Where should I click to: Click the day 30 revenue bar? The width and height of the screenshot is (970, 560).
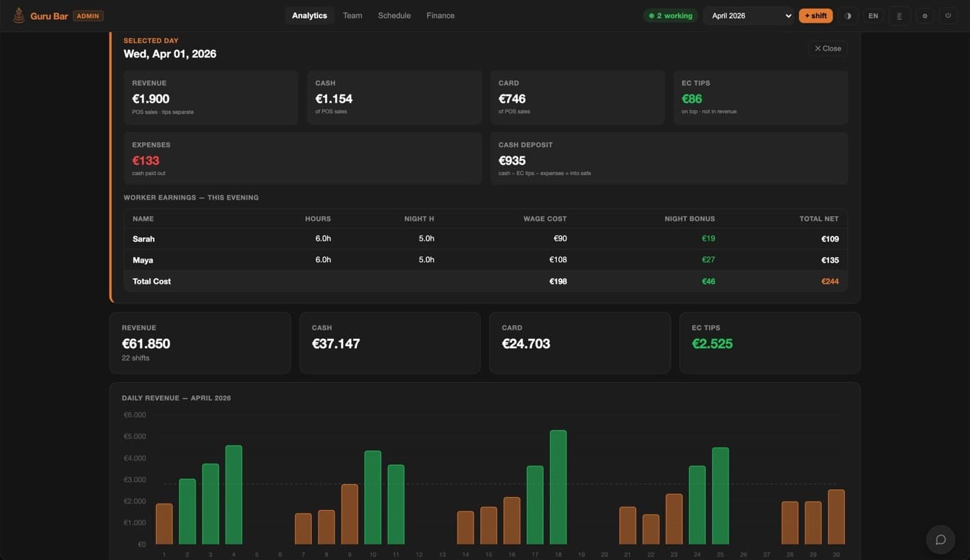(x=836, y=517)
